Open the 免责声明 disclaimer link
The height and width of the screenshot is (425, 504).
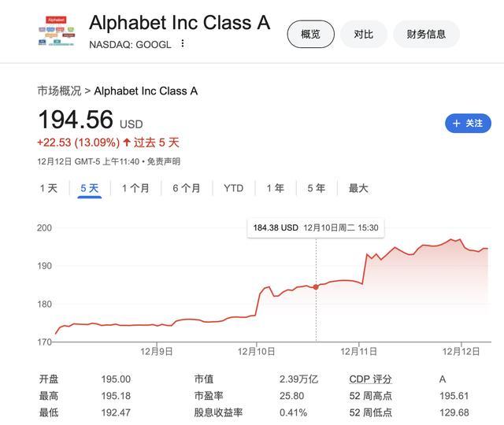tap(164, 161)
